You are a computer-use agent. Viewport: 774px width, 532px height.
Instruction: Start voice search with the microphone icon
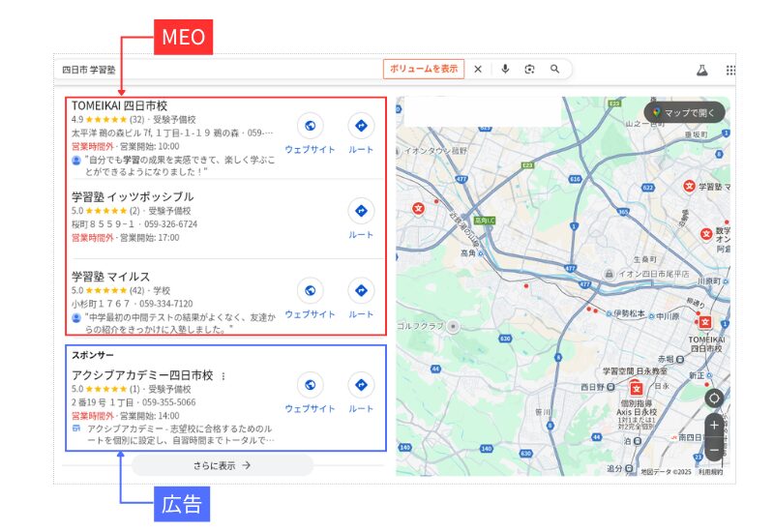tap(505, 69)
